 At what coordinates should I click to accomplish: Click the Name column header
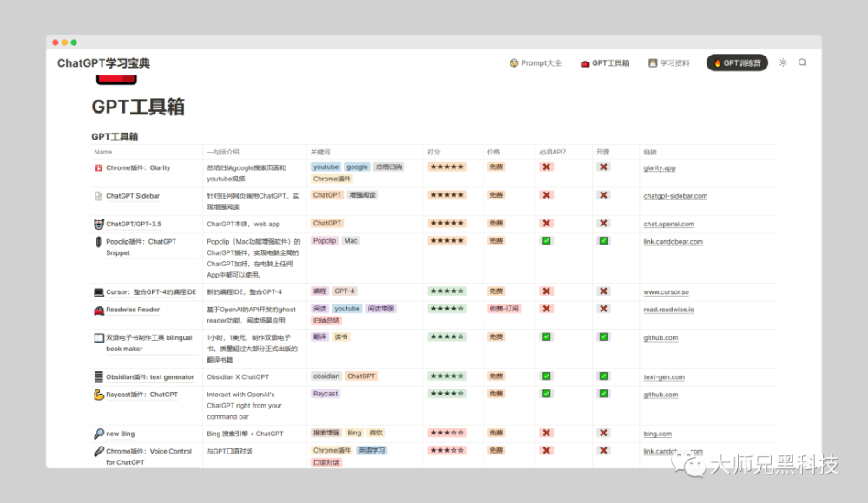[x=103, y=152]
